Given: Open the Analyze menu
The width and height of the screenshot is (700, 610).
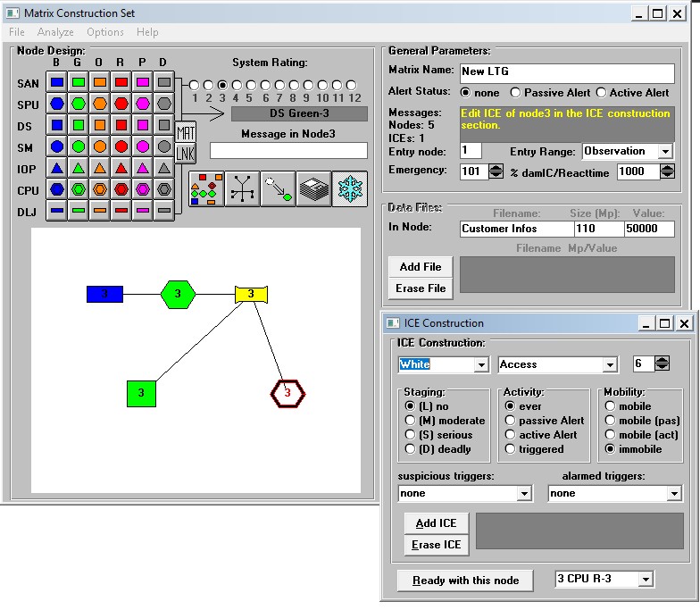Looking at the screenshot, I should coord(55,32).
